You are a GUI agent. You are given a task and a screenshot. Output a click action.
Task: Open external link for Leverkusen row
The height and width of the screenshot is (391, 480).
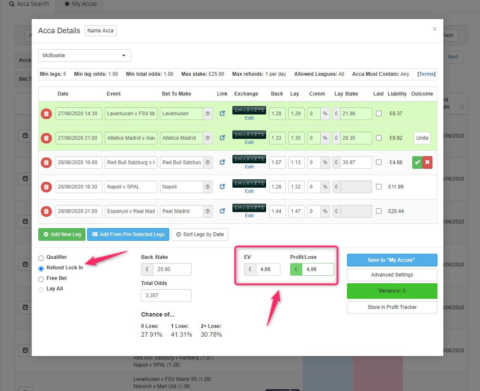click(x=222, y=113)
